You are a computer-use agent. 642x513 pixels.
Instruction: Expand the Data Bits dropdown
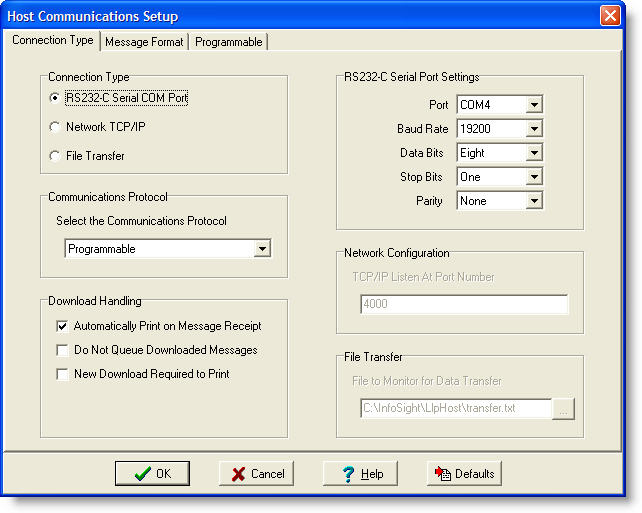pyautogui.click(x=534, y=153)
